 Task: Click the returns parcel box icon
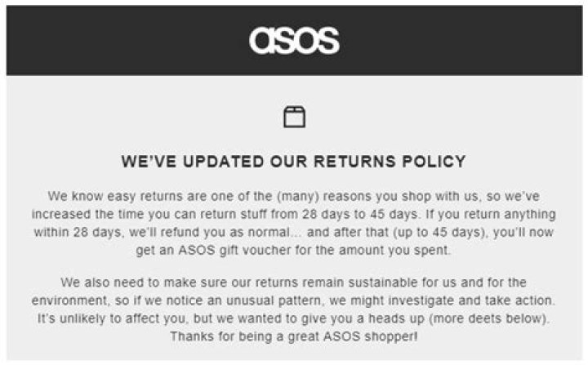[294, 117]
